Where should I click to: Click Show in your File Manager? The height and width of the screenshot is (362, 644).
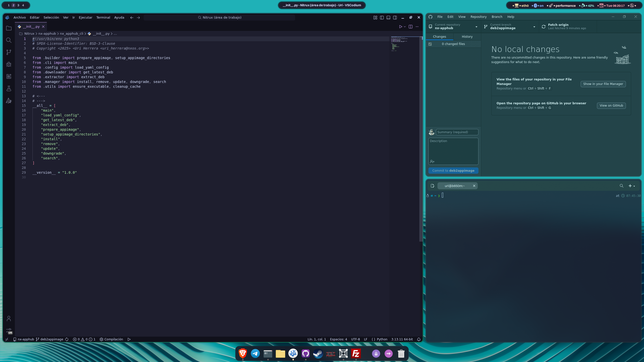(x=603, y=84)
